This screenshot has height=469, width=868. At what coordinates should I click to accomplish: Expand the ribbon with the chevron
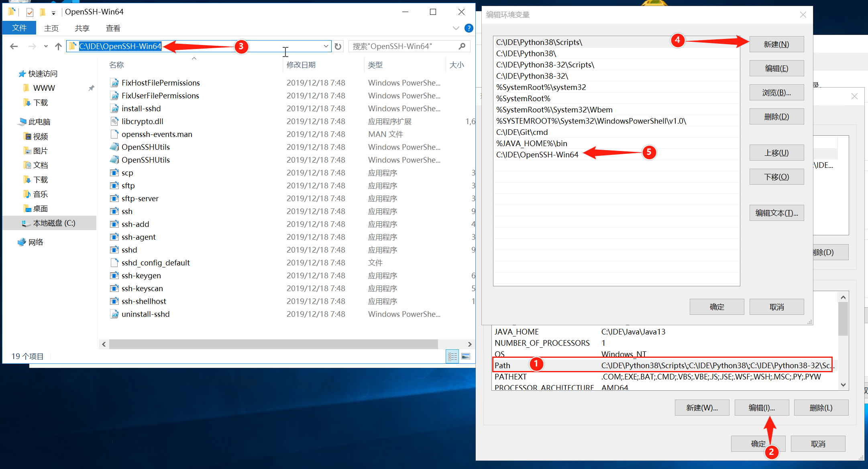(x=456, y=28)
